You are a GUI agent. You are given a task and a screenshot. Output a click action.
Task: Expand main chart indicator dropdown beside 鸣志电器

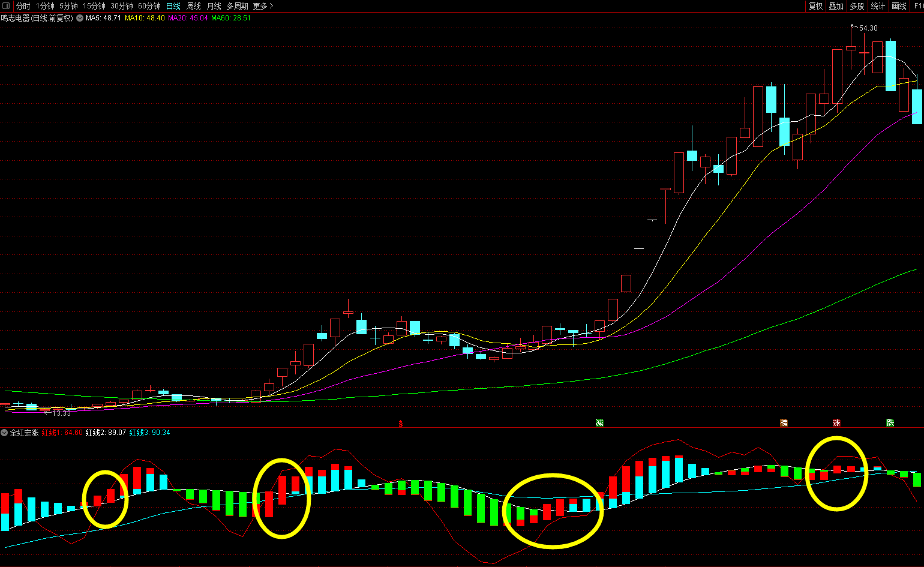coord(80,18)
